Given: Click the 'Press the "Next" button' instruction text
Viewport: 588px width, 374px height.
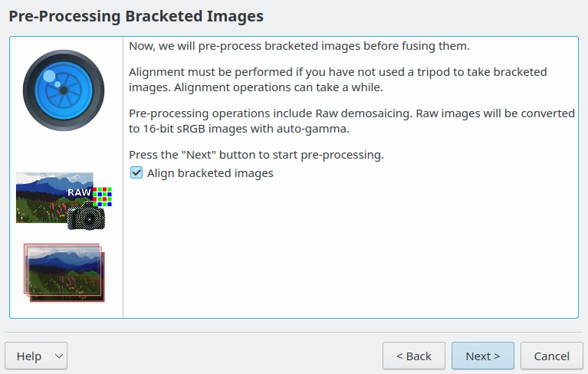Looking at the screenshot, I should [256, 155].
